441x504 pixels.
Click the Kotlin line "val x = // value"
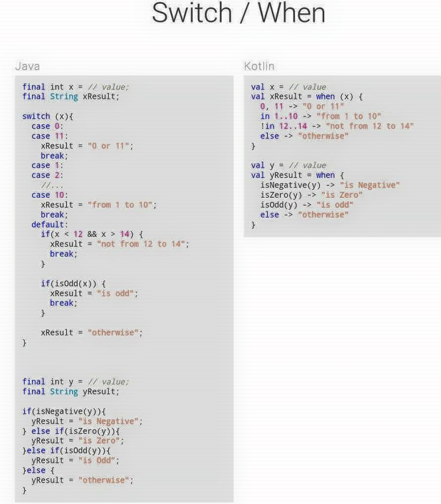[289, 87]
